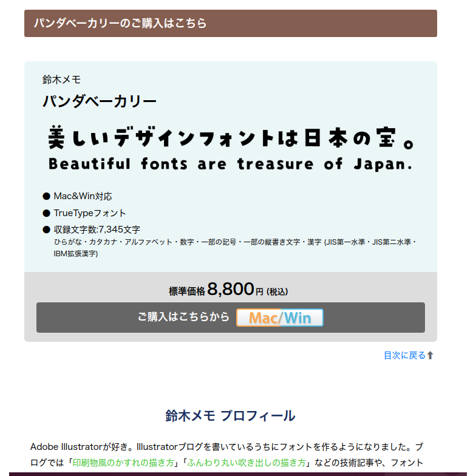Click the English sample line 'Beautiful fonts are treasure'

coord(231,164)
